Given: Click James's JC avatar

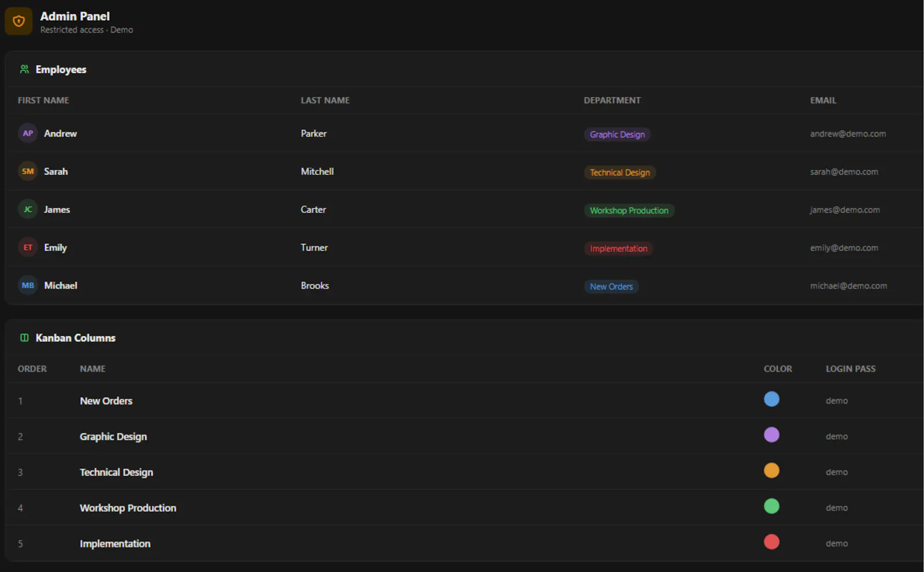Looking at the screenshot, I should (x=28, y=209).
